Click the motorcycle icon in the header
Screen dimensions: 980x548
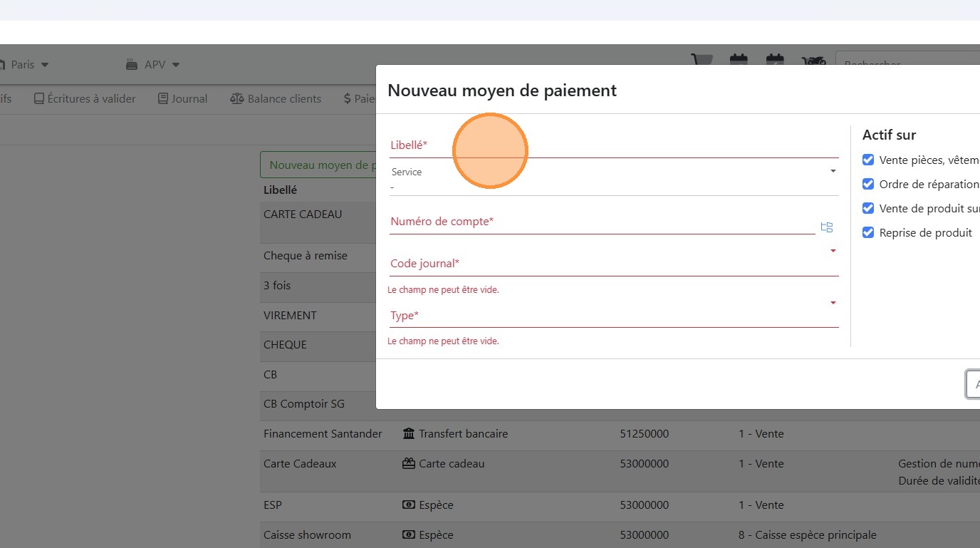click(x=813, y=62)
